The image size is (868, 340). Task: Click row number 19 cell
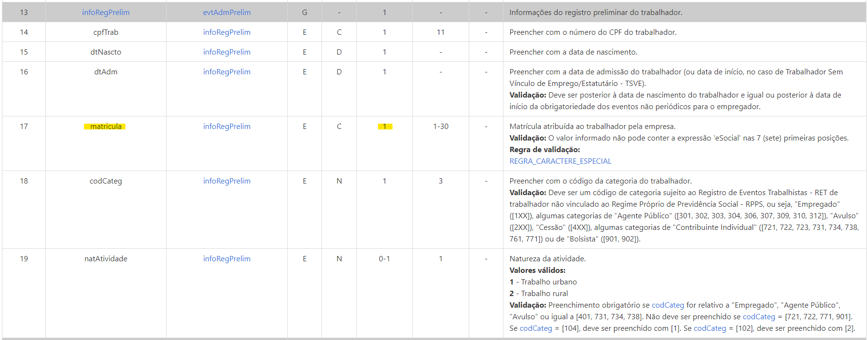[24, 293]
